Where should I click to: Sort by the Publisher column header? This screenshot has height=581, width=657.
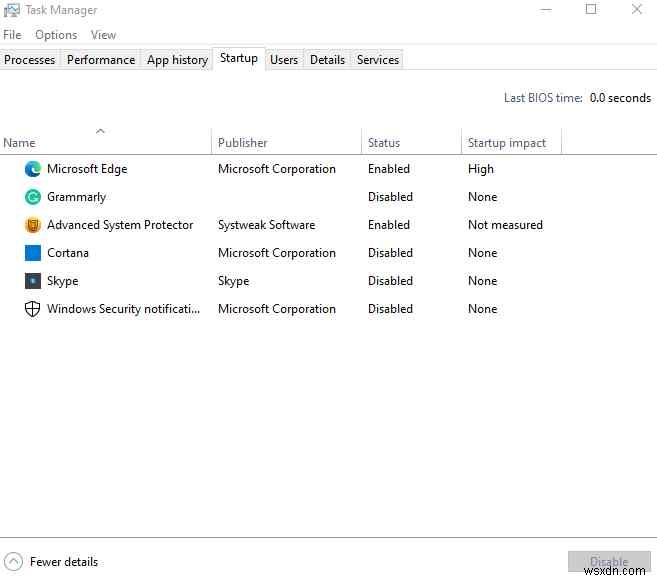tap(287, 142)
